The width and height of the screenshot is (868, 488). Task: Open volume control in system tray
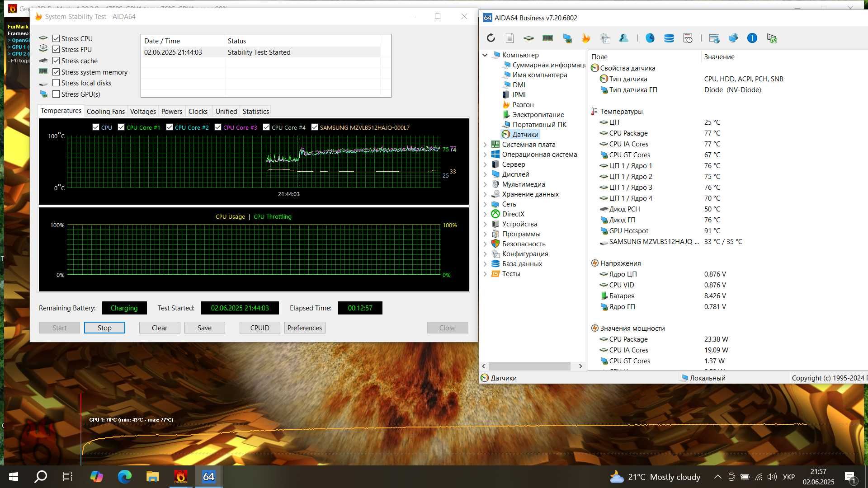click(x=772, y=477)
